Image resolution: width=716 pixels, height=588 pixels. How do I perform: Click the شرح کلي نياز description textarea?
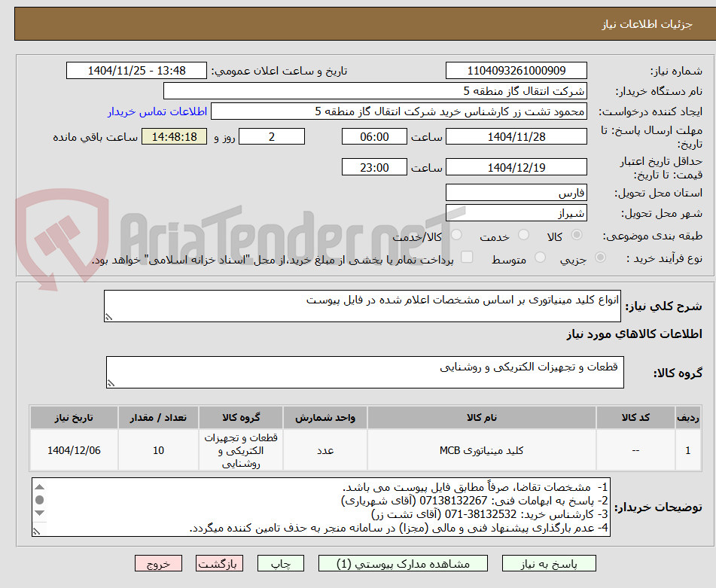click(362, 306)
